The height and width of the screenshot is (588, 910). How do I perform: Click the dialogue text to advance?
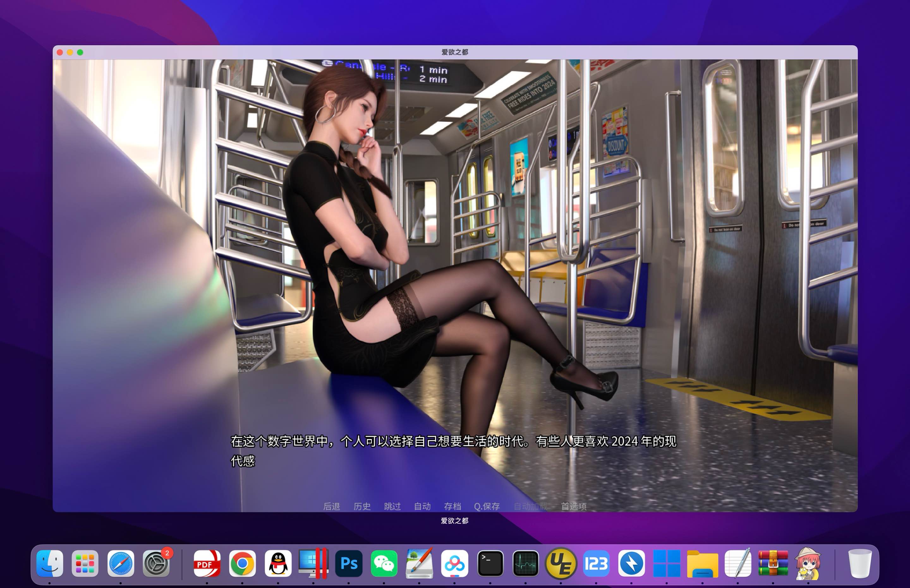pos(453,451)
